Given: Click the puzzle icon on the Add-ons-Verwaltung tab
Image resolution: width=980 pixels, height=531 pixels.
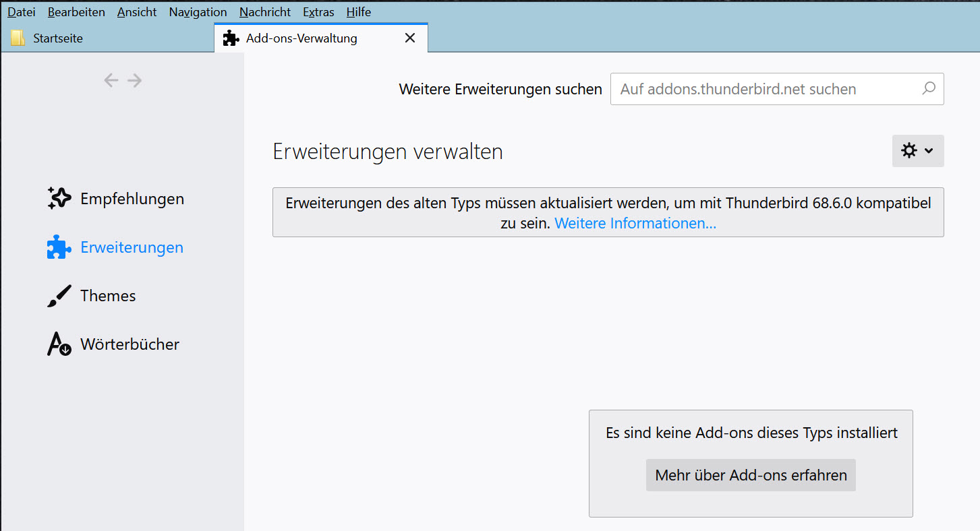Looking at the screenshot, I should point(231,38).
